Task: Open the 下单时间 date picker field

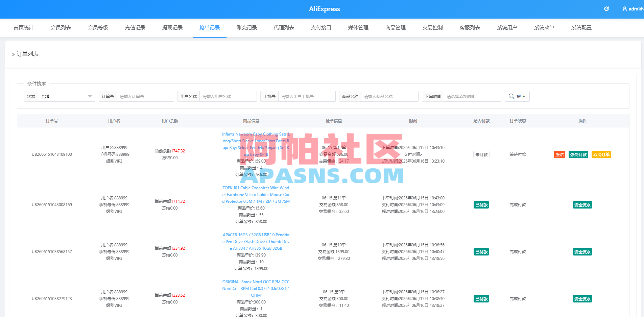Action: pos(472,96)
